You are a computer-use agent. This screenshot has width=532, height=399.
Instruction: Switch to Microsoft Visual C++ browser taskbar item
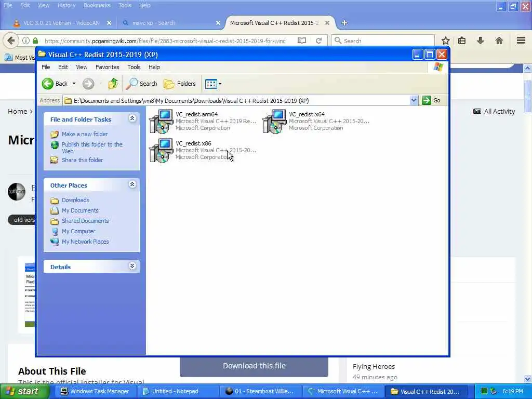(x=343, y=392)
